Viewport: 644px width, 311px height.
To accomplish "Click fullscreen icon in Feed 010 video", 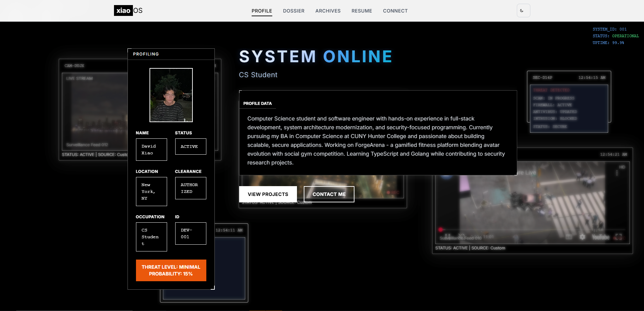I will [618, 237].
